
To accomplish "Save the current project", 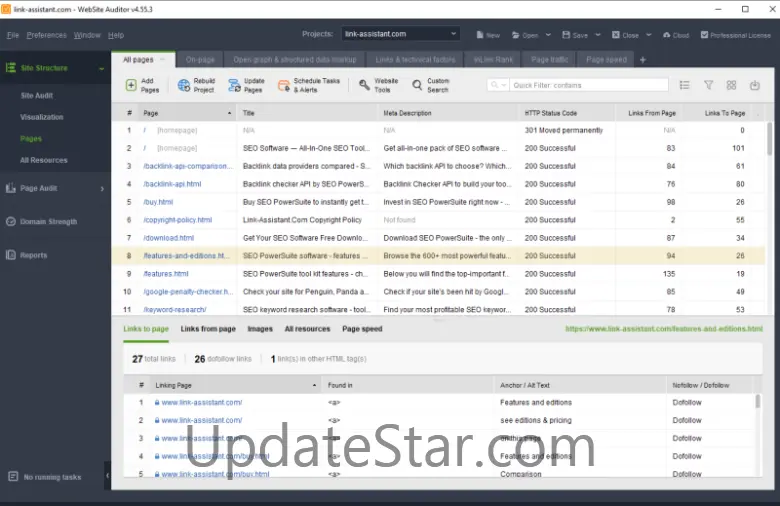I will click(575, 35).
